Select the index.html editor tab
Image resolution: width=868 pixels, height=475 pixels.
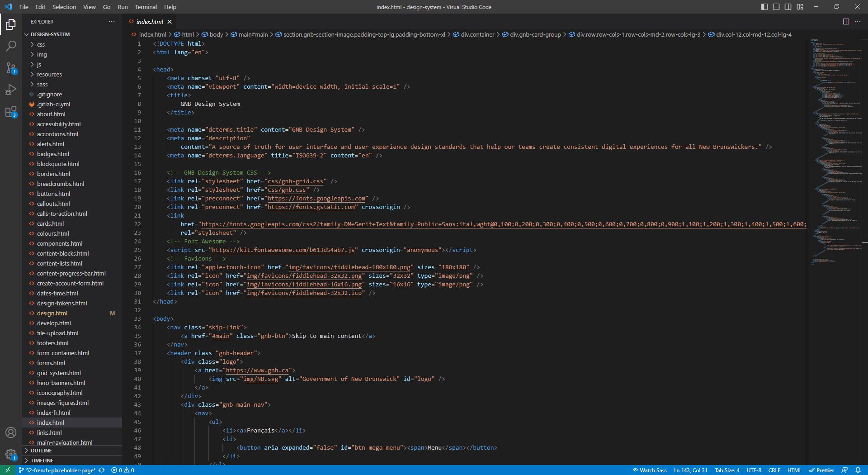tap(149, 21)
